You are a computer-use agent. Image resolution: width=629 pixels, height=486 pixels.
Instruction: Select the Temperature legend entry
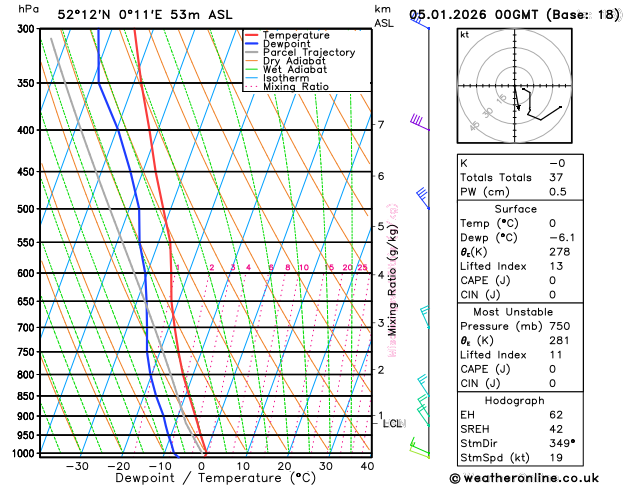coord(295,35)
